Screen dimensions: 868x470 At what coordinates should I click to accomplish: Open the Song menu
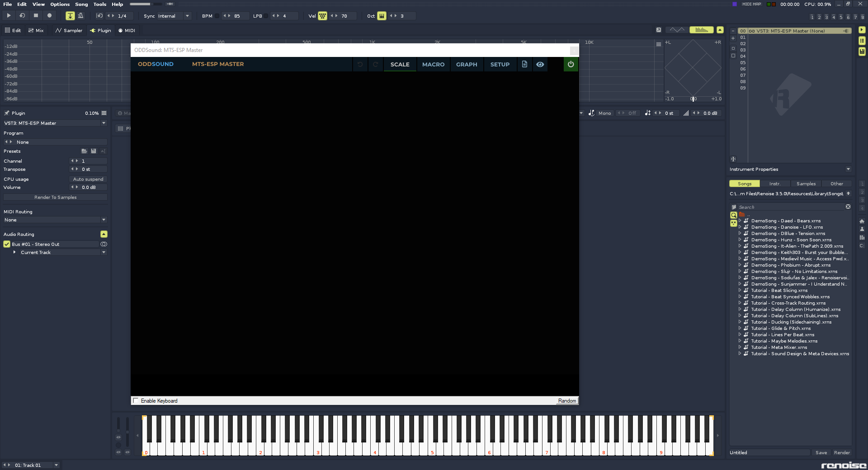81,4
